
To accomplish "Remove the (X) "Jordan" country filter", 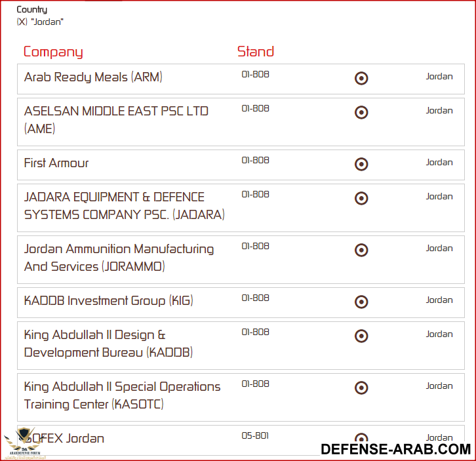I will (40, 22).
